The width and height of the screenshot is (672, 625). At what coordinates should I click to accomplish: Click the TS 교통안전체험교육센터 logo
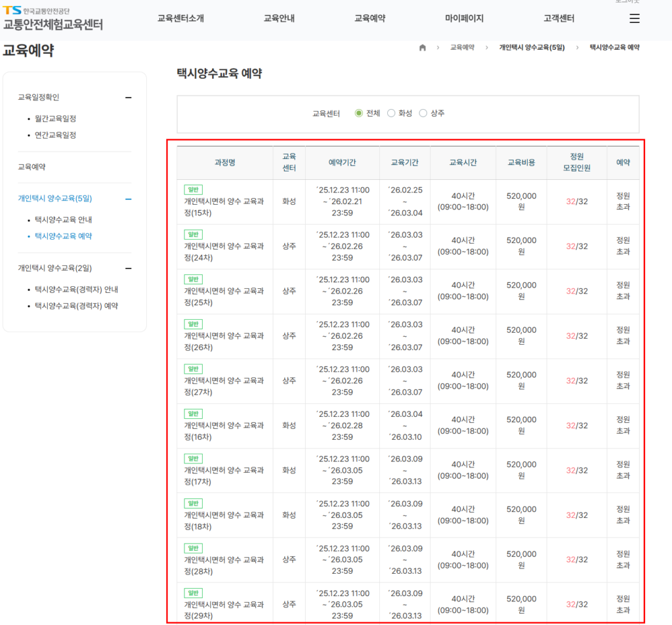52,20
